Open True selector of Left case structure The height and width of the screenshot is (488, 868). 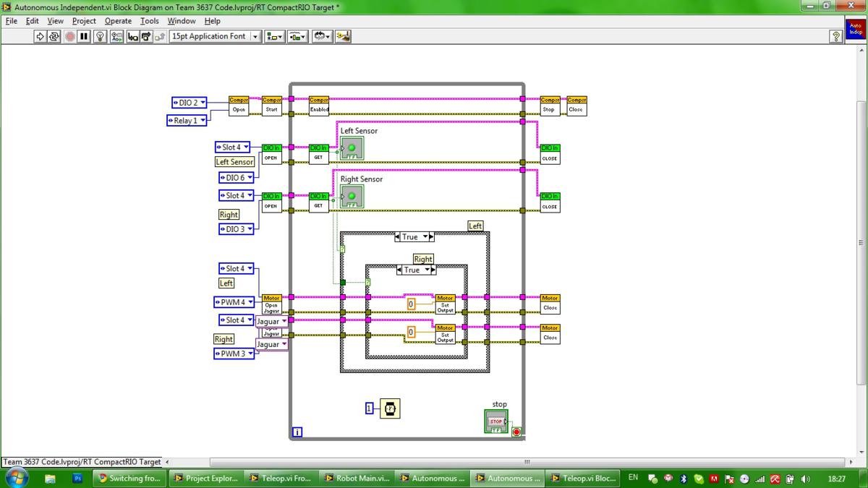point(414,237)
